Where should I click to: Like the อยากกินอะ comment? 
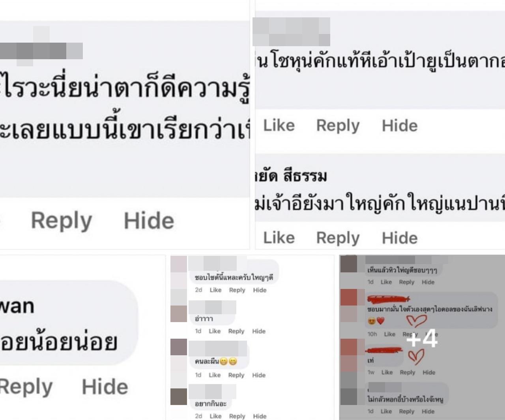click(215, 416)
